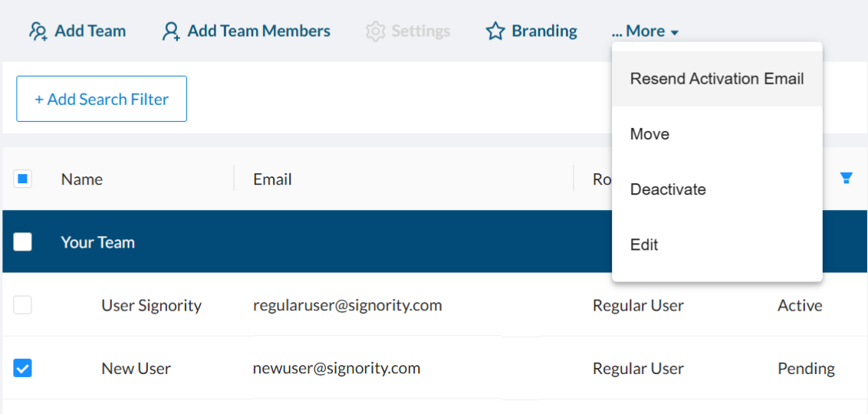The image size is (868, 414).
Task: Click the blue filter funnel icon
Action: (x=846, y=179)
